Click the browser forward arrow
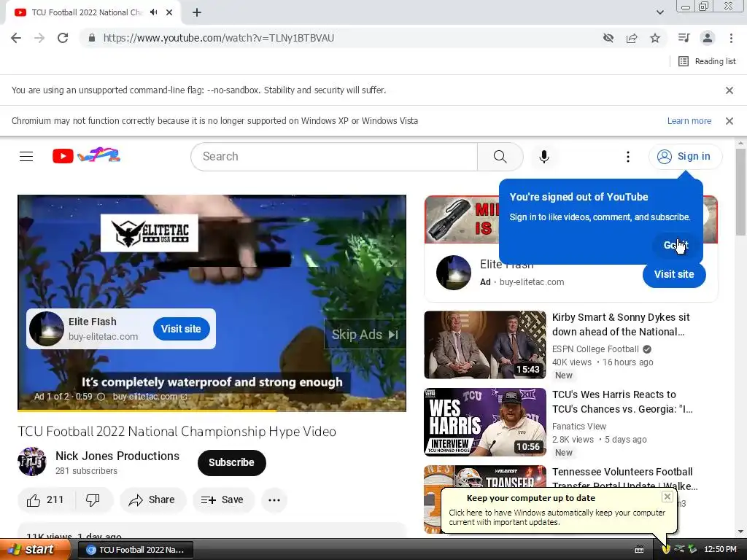Image resolution: width=747 pixels, height=560 pixels. coord(39,38)
